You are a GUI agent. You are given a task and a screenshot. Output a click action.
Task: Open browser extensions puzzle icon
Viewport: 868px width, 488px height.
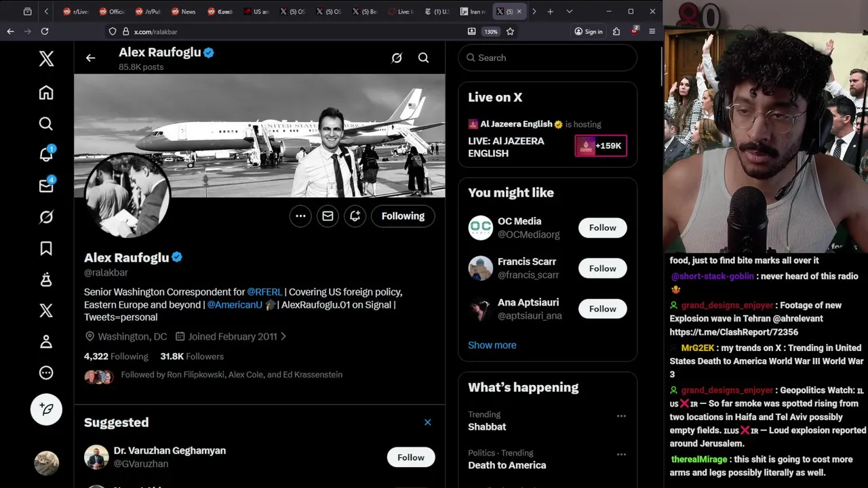pyautogui.click(x=616, y=31)
